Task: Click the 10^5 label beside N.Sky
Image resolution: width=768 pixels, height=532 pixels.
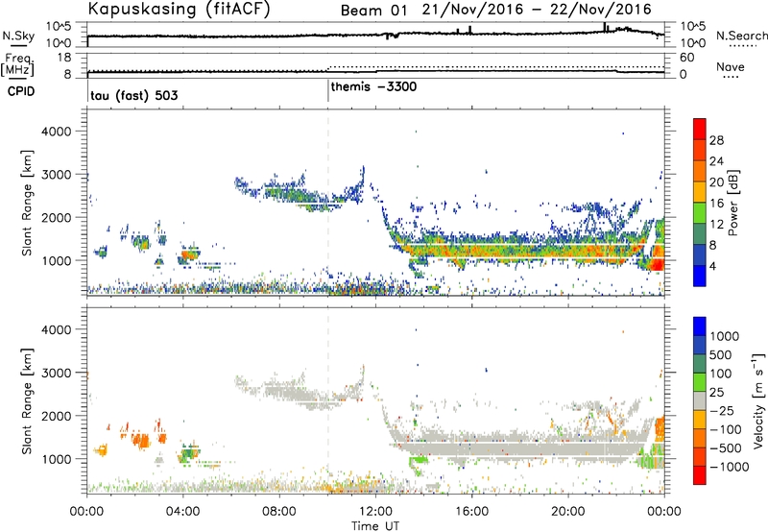Action: 59,27
